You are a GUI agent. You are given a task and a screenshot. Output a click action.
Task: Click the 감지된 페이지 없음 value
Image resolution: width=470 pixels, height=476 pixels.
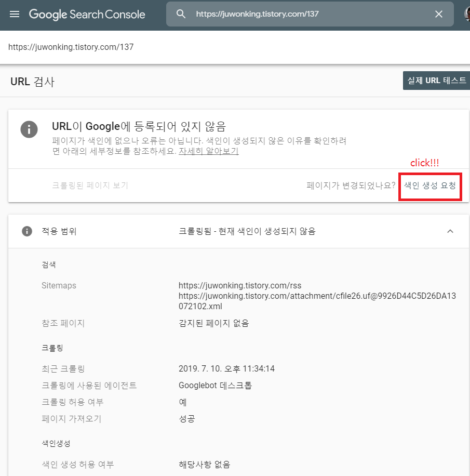213,323
